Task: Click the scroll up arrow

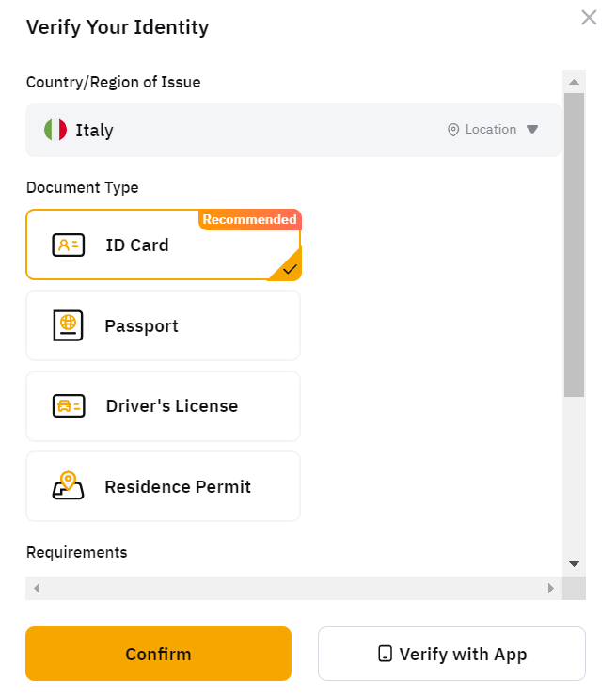Action: pyautogui.click(x=575, y=82)
